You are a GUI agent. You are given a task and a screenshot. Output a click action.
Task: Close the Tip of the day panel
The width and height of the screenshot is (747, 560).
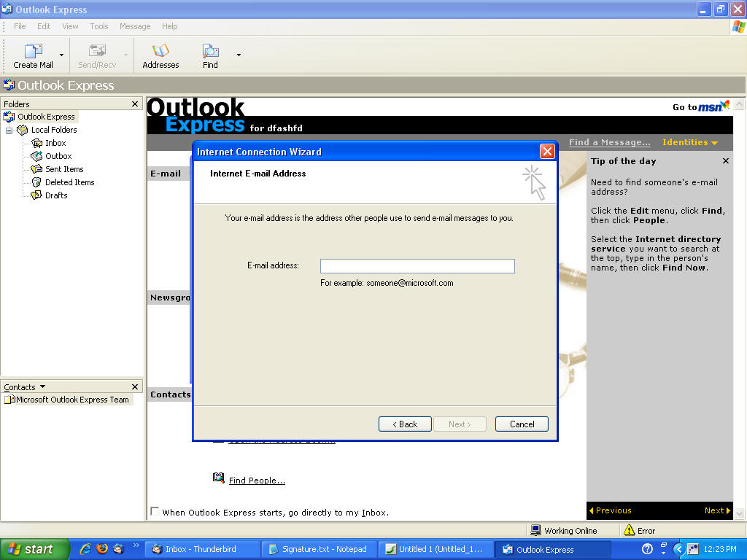pyautogui.click(x=726, y=161)
